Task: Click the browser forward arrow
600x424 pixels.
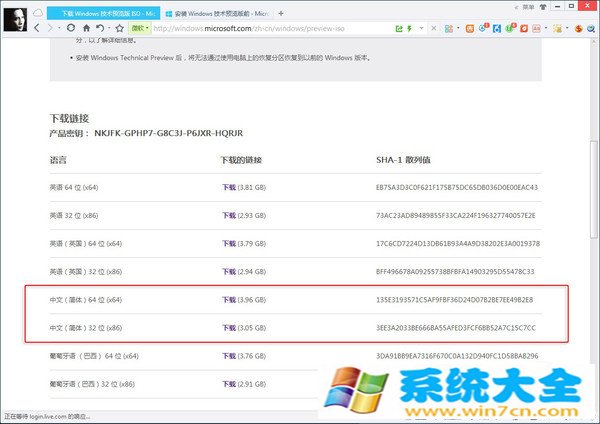Action: [x=50, y=28]
